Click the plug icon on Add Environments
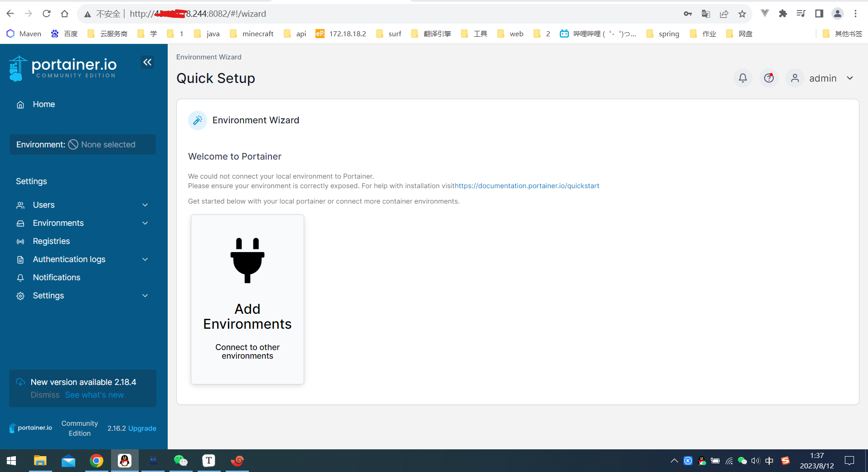Image resolution: width=868 pixels, height=472 pixels. (247, 260)
